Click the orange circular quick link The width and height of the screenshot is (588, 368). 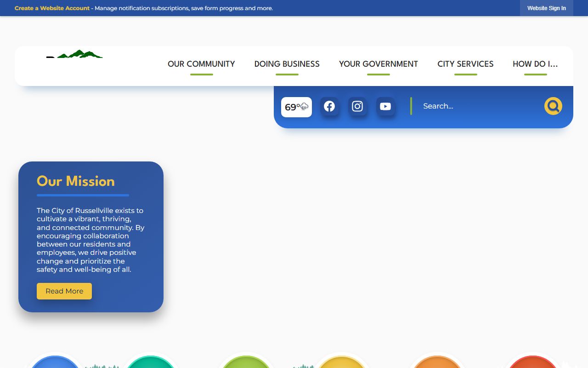click(x=437, y=362)
